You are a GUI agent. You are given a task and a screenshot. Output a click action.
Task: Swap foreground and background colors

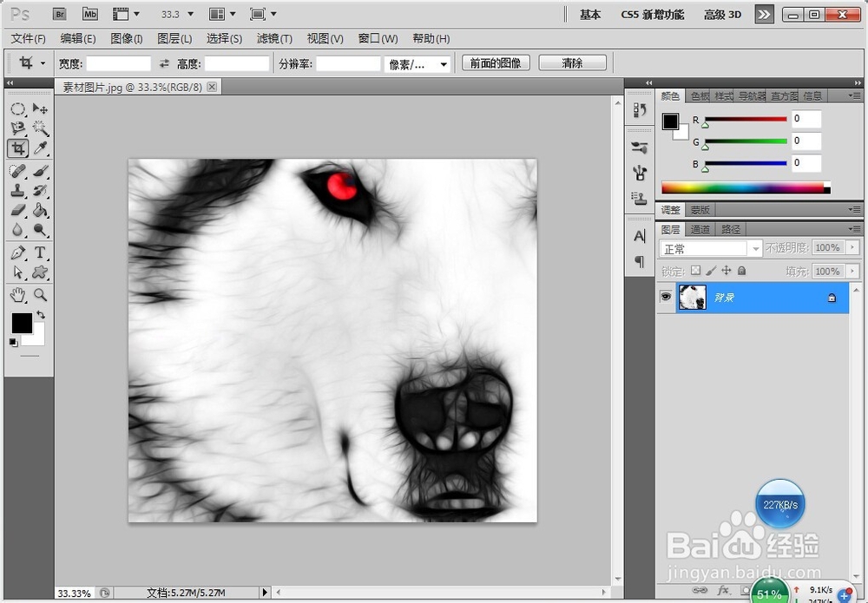41,315
